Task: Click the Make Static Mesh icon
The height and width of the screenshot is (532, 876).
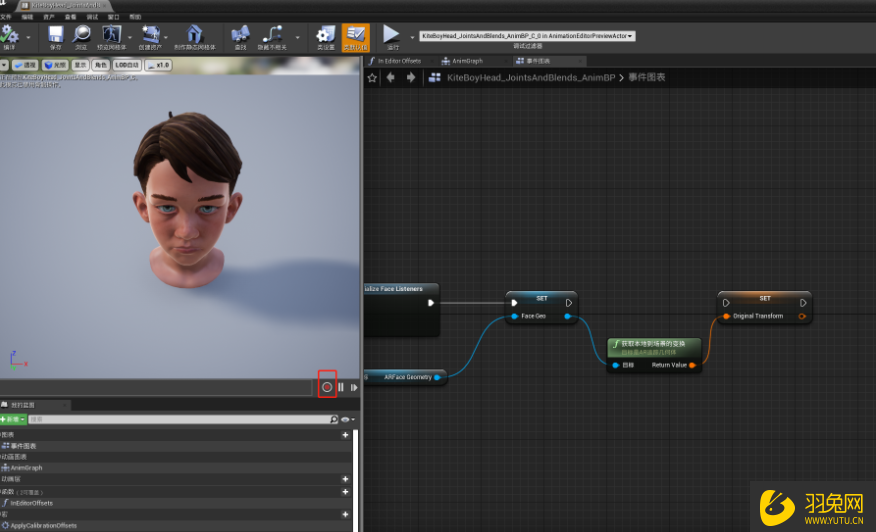Action: [194, 36]
